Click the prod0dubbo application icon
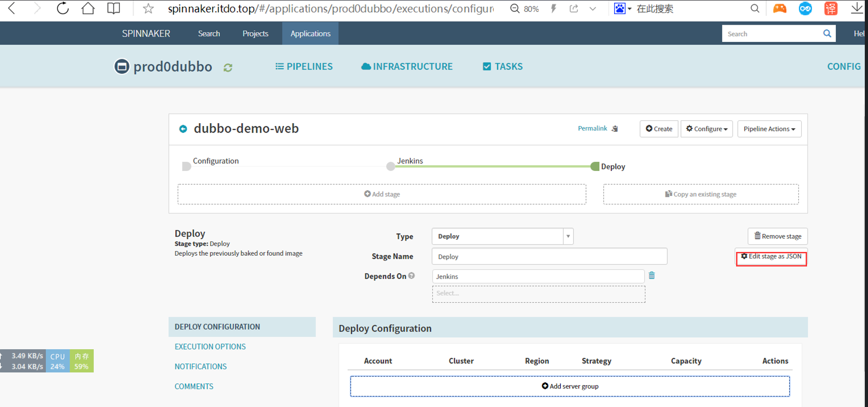This screenshot has height=407, width=868. click(121, 67)
